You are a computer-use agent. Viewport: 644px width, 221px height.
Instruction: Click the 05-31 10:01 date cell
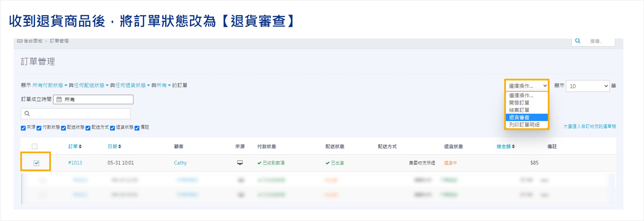[120, 163]
